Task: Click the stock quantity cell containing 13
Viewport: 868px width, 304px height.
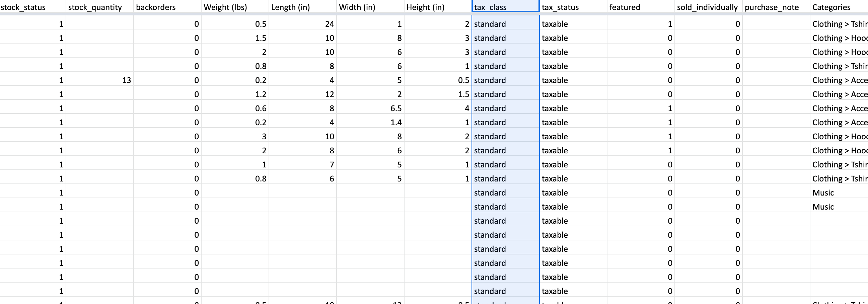Action: pos(100,80)
